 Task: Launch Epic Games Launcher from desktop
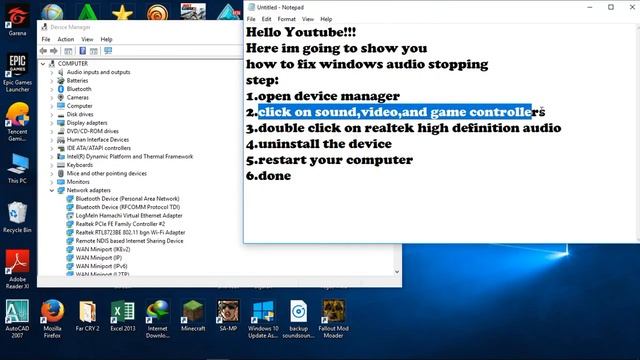pyautogui.click(x=17, y=73)
